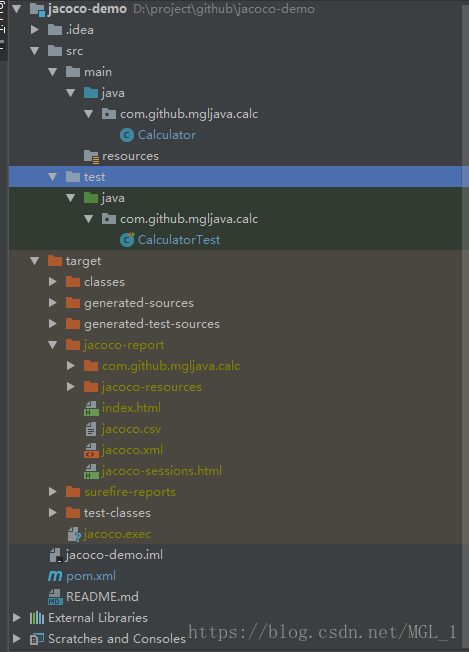This screenshot has width=469, height=652.
Task: Select the main folder label
Action: point(98,72)
